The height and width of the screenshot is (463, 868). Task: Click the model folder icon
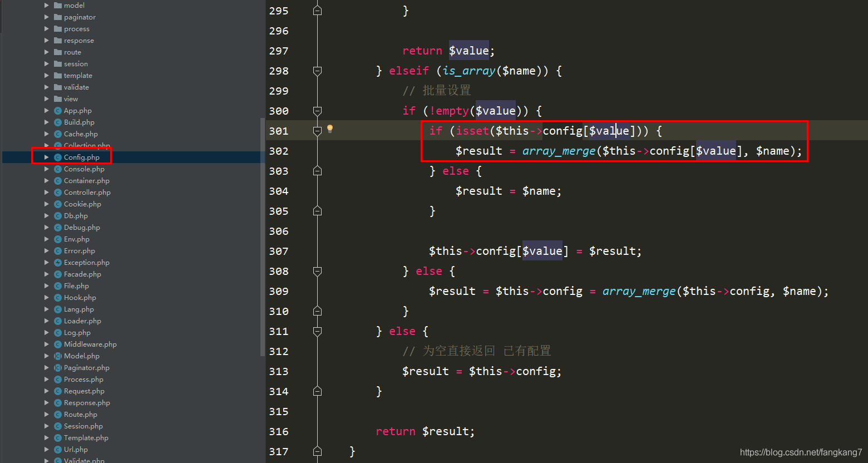pos(58,6)
